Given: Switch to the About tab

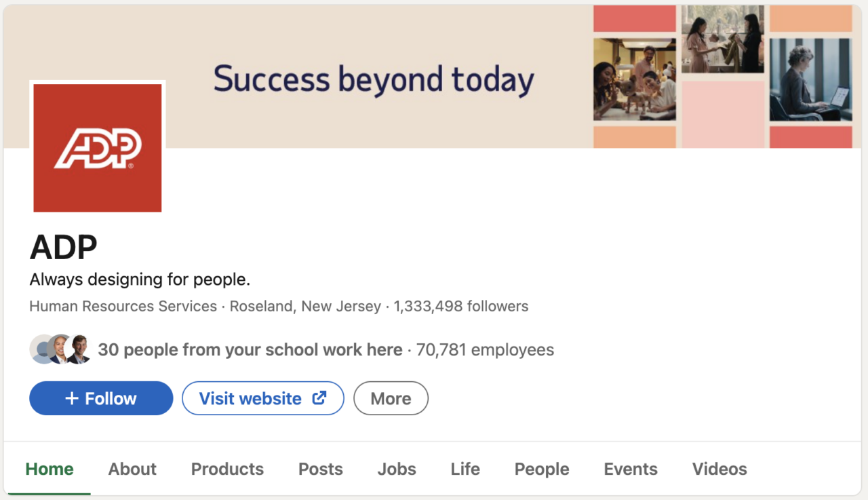Looking at the screenshot, I should [x=132, y=469].
